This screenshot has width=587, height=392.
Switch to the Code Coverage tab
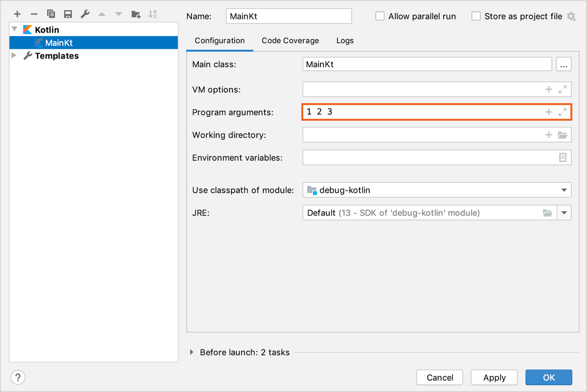290,41
